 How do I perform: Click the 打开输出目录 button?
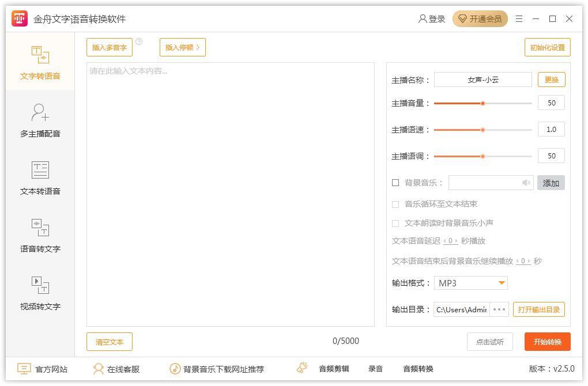click(x=539, y=309)
